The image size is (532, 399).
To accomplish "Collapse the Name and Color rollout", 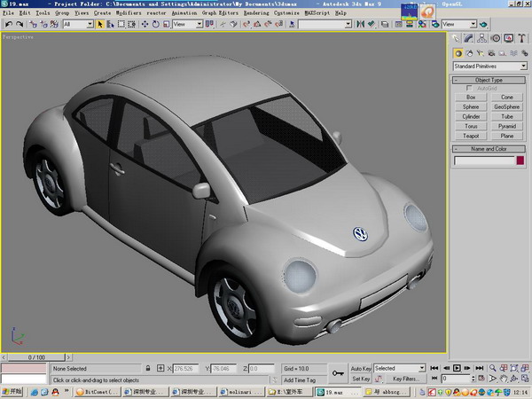I will (x=489, y=149).
